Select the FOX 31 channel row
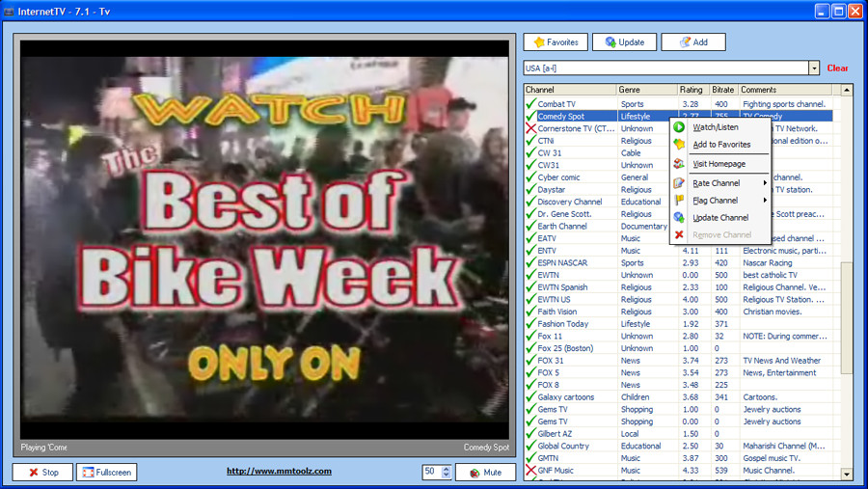Screen dimensions: 868x489 (678, 361)
